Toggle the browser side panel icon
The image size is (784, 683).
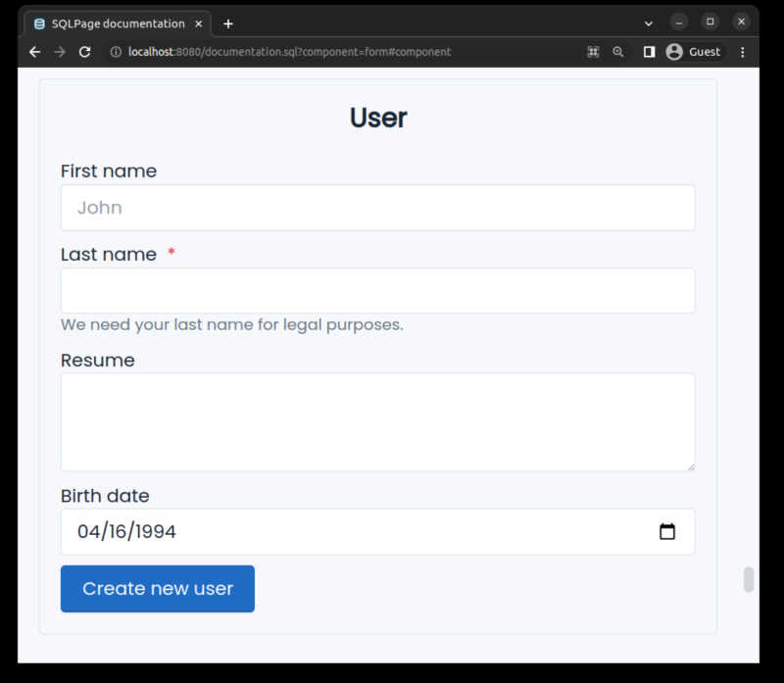click(x=649, y=52)
